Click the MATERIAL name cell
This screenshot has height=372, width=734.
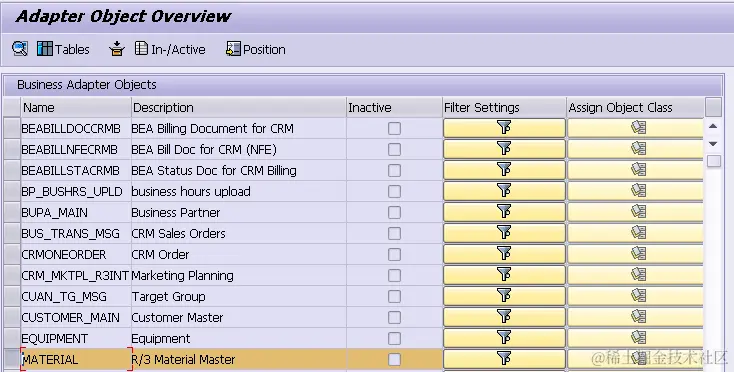pyautogui.click(x=76, y=360)
